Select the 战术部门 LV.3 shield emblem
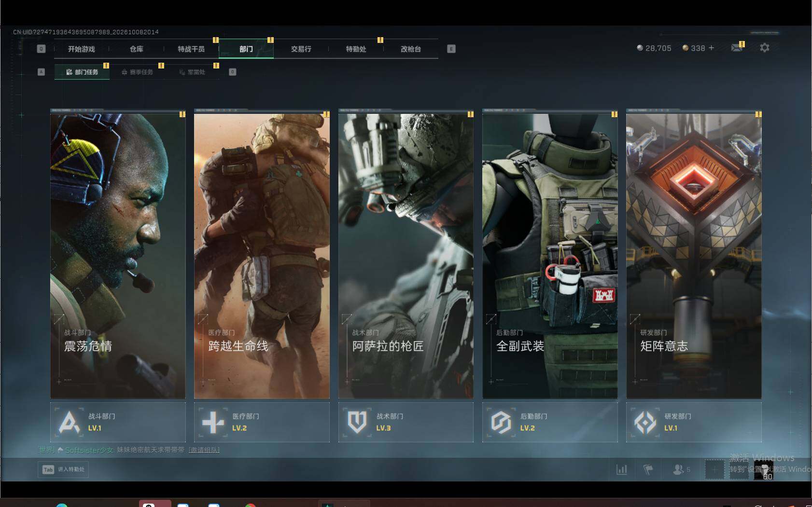812x507 pixels. (357, 422)
